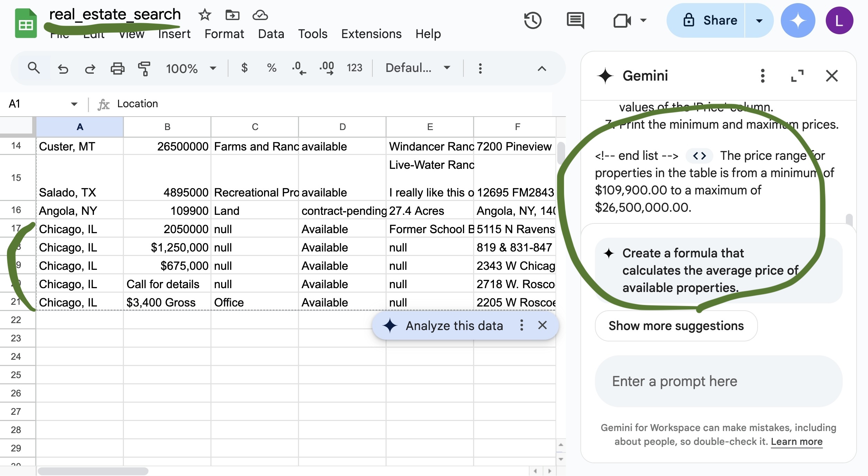
Task: Open the Extensions menu
Action: [x=371, y=34]
